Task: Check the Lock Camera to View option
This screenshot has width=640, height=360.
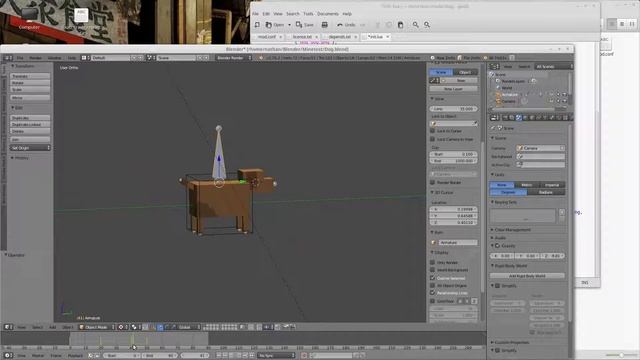Action: [x=433, y=139]
